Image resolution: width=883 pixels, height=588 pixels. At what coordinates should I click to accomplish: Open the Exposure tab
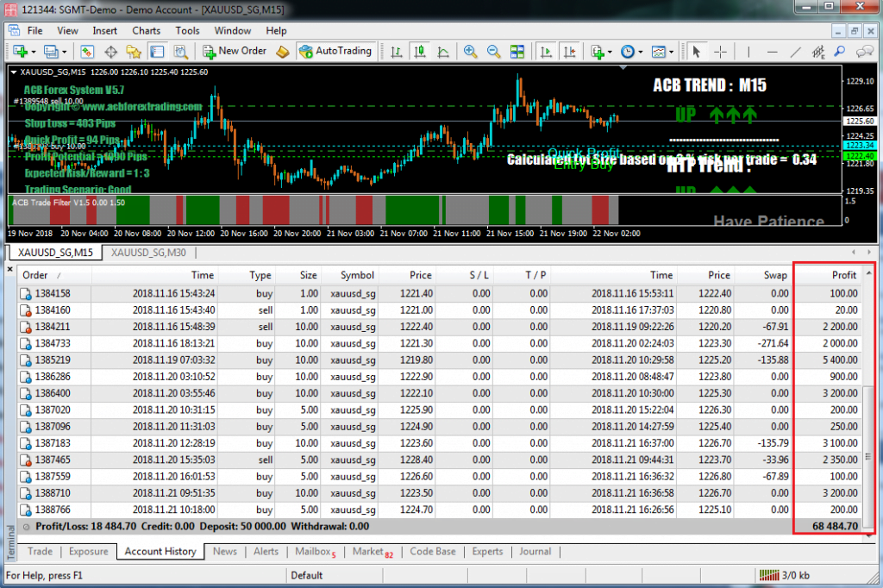[89, 552]
